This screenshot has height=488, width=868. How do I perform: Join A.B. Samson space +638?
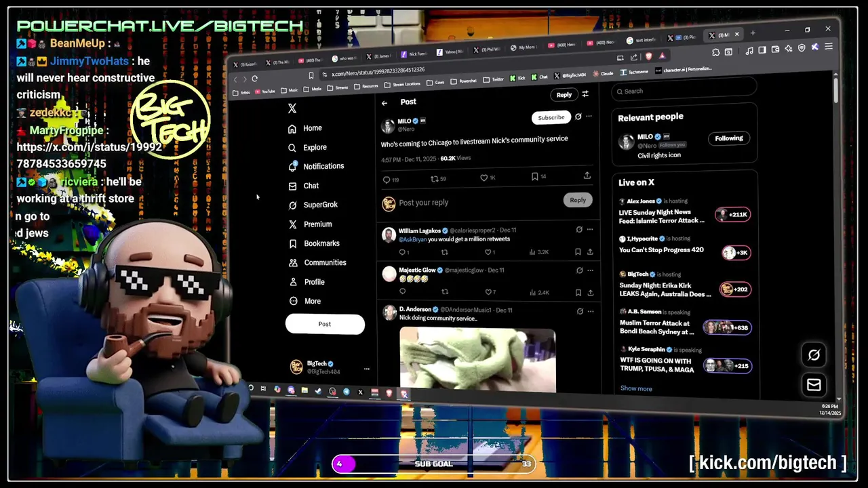click(728, 327)
